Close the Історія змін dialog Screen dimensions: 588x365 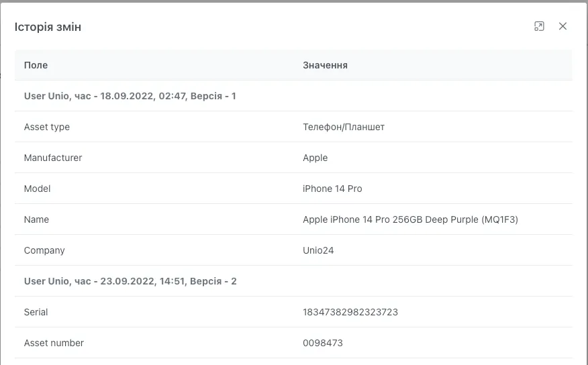click(x=562, y=26)
